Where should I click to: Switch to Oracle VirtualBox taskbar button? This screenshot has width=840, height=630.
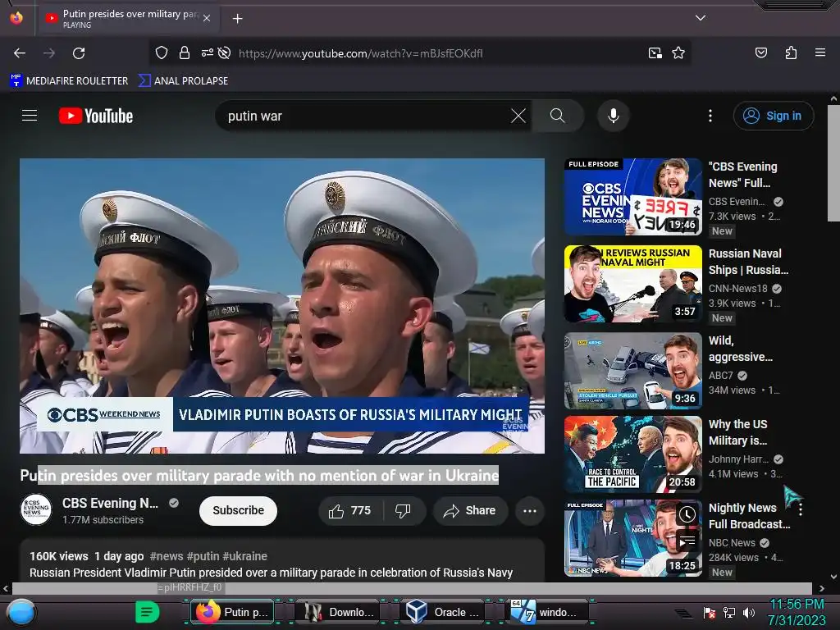[x=442, y=612]
